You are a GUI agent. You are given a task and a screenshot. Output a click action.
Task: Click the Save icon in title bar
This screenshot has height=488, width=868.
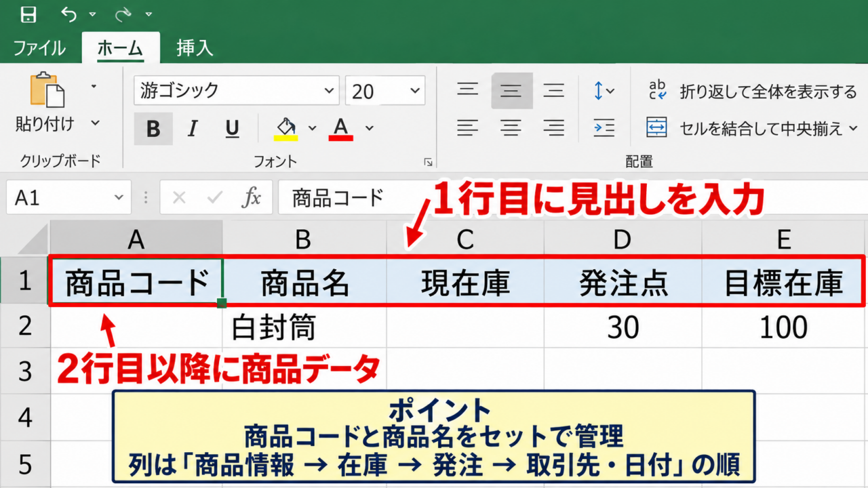click(28, 14)
